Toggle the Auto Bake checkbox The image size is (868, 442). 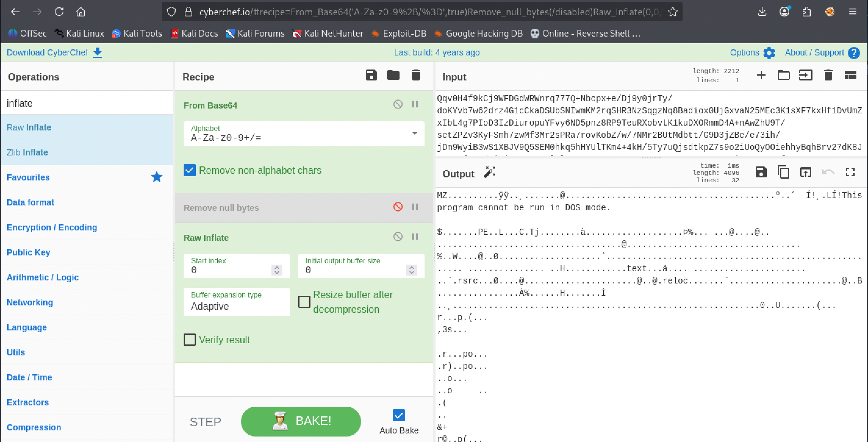coord(399,415)
